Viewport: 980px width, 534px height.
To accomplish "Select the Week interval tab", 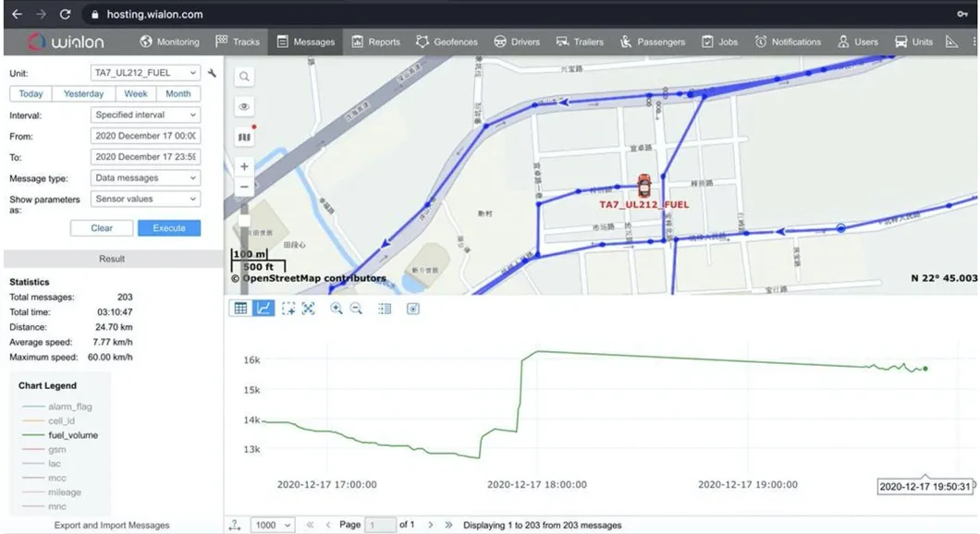I will coord(136,93).
